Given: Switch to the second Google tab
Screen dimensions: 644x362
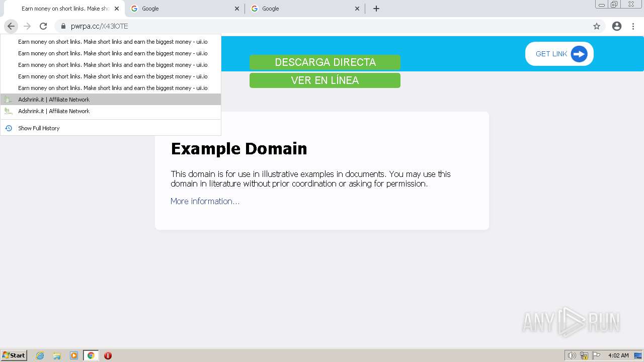Looking at the screenshot, I should pos(305,9).
